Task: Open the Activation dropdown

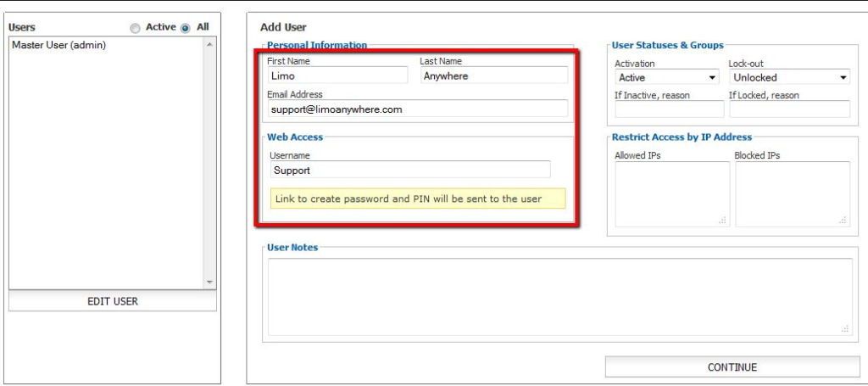Action: (669, 78)
